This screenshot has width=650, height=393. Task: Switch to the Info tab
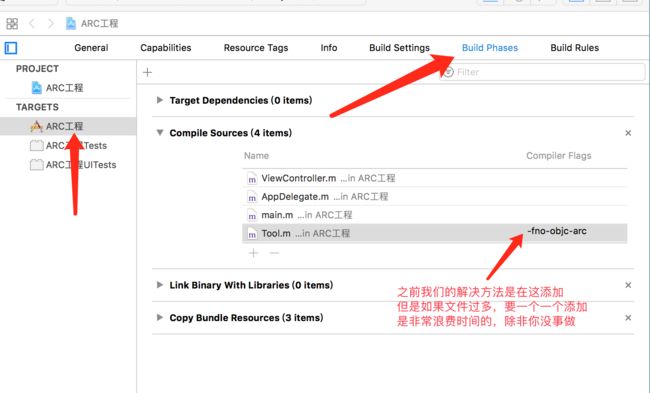329,48
